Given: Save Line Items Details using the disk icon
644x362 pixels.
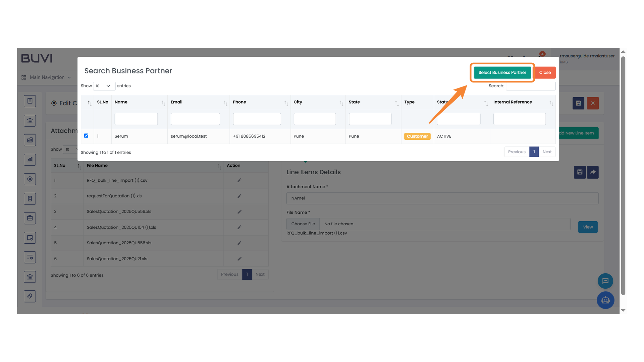Looking at the screenshot, I should [580, 172].
